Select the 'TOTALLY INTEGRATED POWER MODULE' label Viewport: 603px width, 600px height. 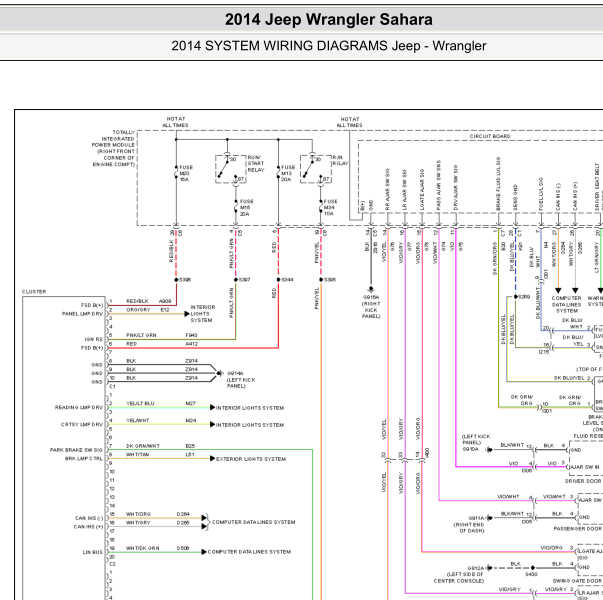pyautogui.click(x=113, y=148)
